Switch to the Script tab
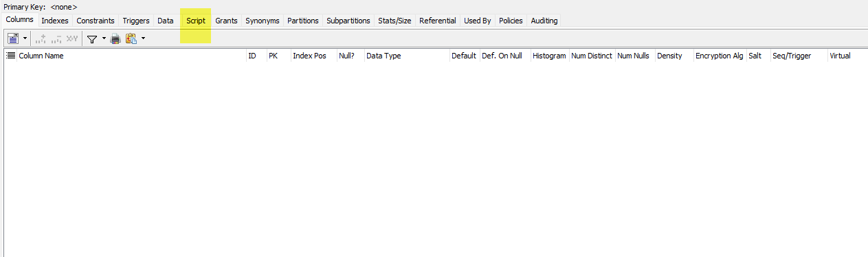Image resolution: width=868 pixels, height=257 pixels. (x=196, y=21)
